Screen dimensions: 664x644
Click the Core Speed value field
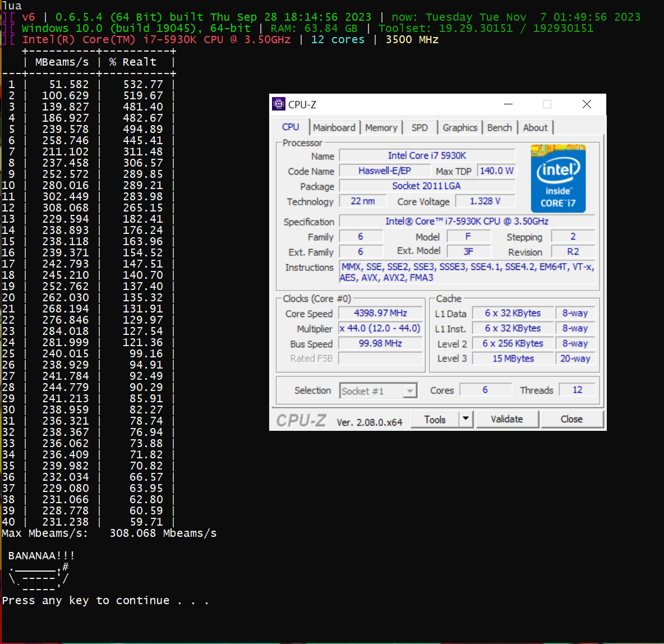[x=381, y=314]
